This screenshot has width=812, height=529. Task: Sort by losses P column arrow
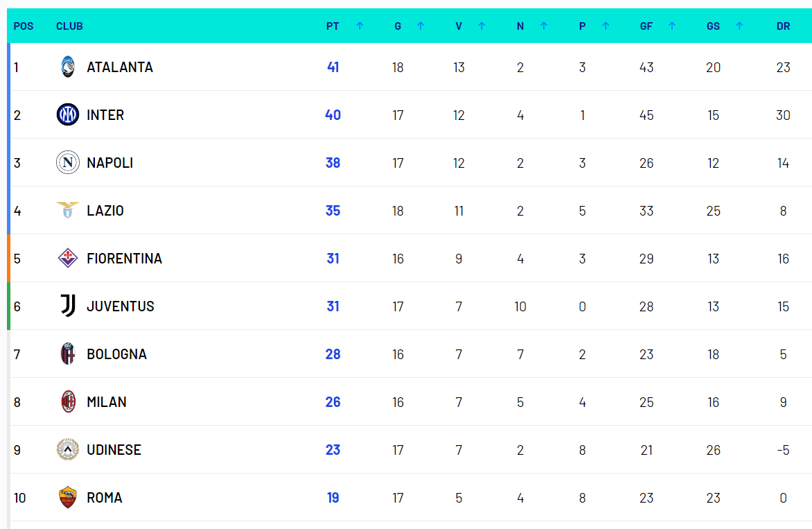[606, 26]
